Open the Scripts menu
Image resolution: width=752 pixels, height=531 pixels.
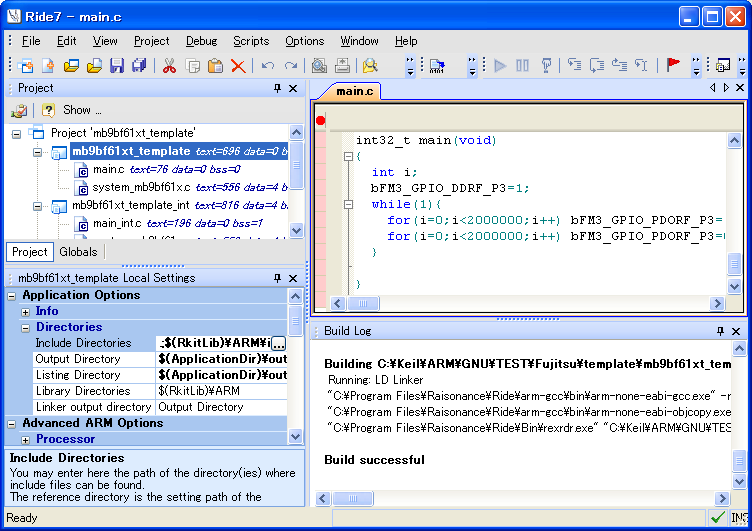tap(251, 41)
